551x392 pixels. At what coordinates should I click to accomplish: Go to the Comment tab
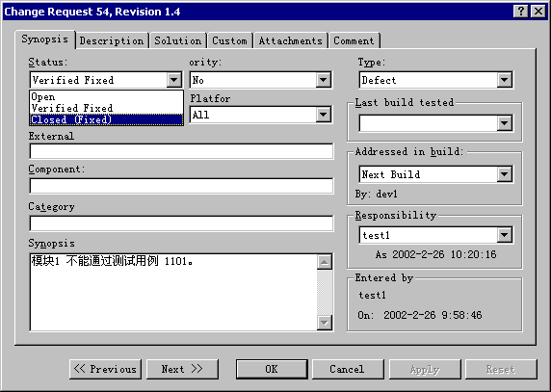click(354, 40)
